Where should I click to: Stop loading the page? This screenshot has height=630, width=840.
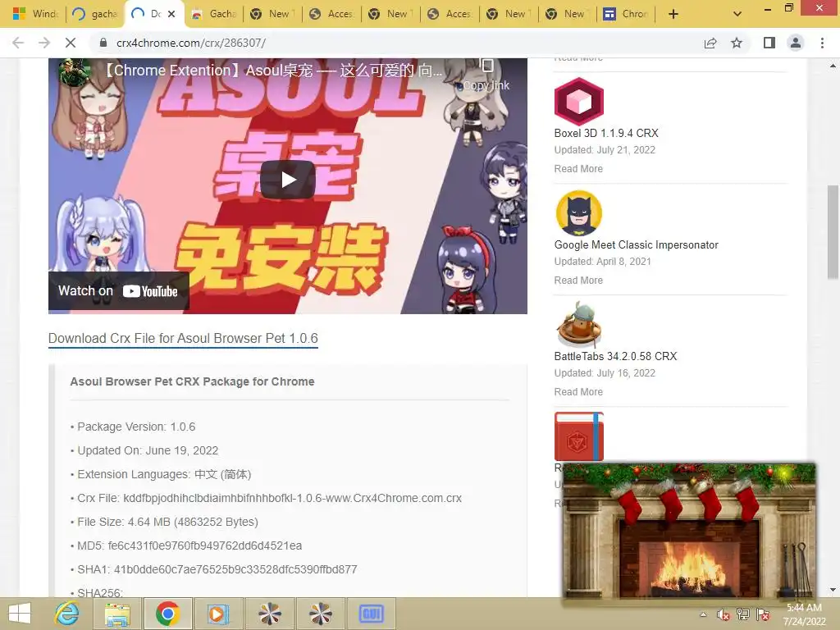click(x=71, y=43)
